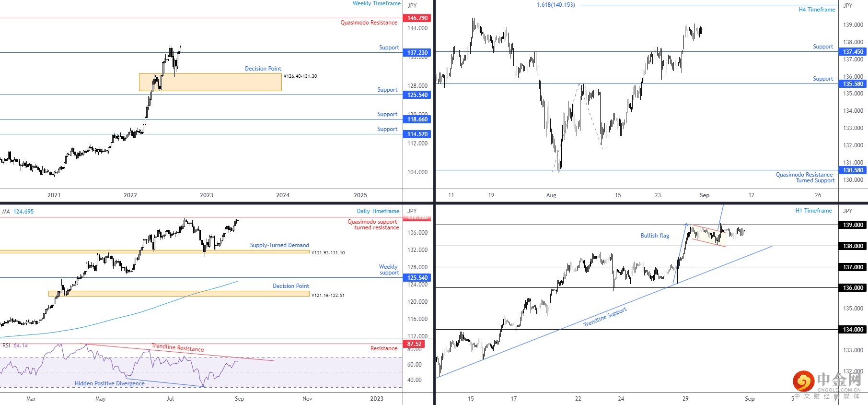The image size is (868, 405).
Task: Click the red 146.790 price tag
Action: point(417,18)
